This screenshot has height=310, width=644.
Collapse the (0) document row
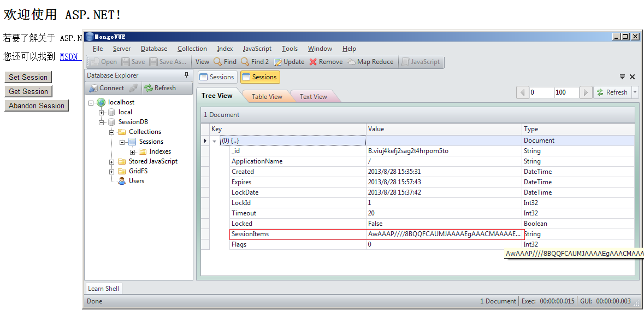(x=214, y=141)
